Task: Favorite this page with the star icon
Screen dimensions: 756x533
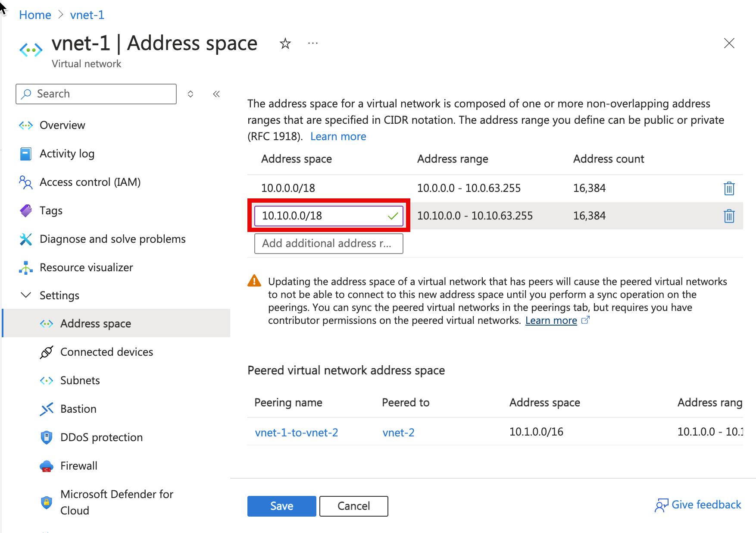Action: point(284,43)
